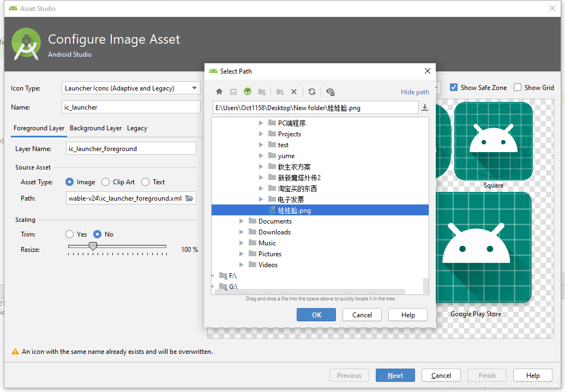The height and width of the screenshot is (392, 565).
Task: Click the Hide path link
Action: click(414, 92)
